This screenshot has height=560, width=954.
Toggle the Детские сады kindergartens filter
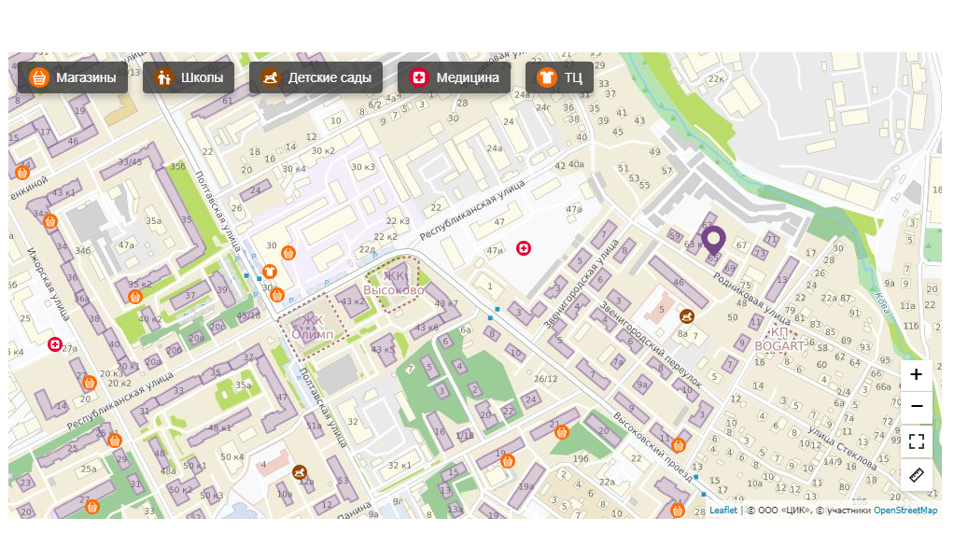pyautogui.click(x=316, y=77)
